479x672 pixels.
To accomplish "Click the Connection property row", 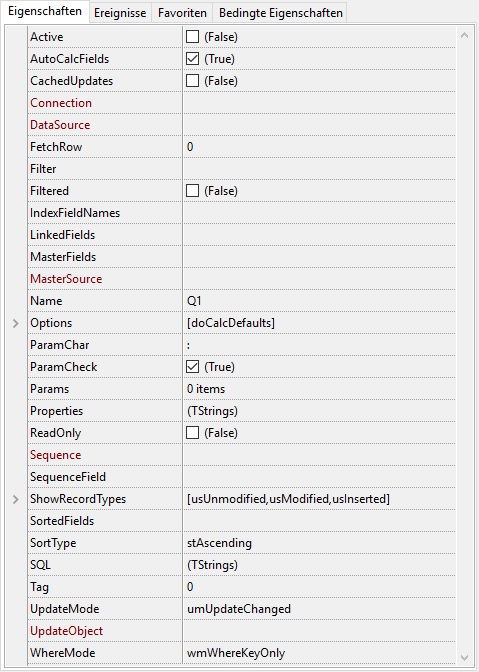I will [x=242, y=103].
